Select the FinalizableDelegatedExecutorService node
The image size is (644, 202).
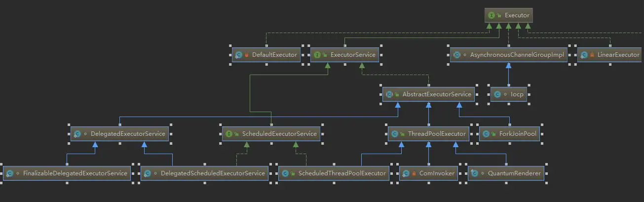tap(67, 173)
